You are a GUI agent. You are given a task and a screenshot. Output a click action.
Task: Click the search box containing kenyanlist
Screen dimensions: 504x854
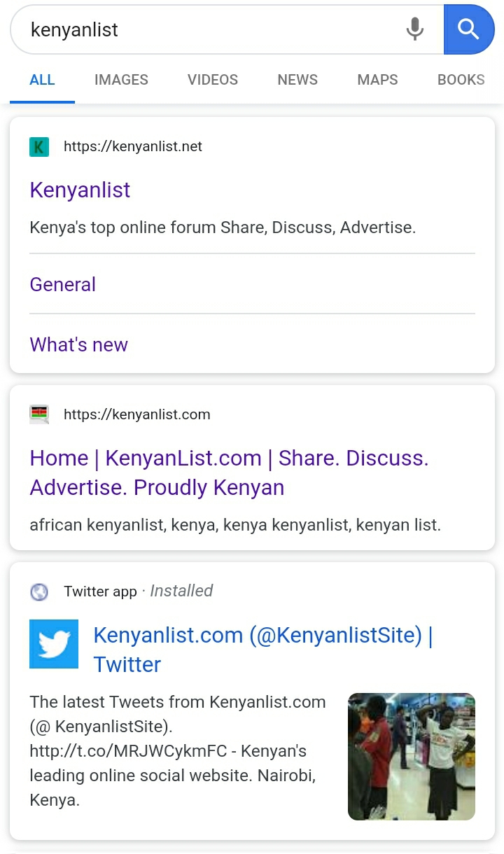210,29
